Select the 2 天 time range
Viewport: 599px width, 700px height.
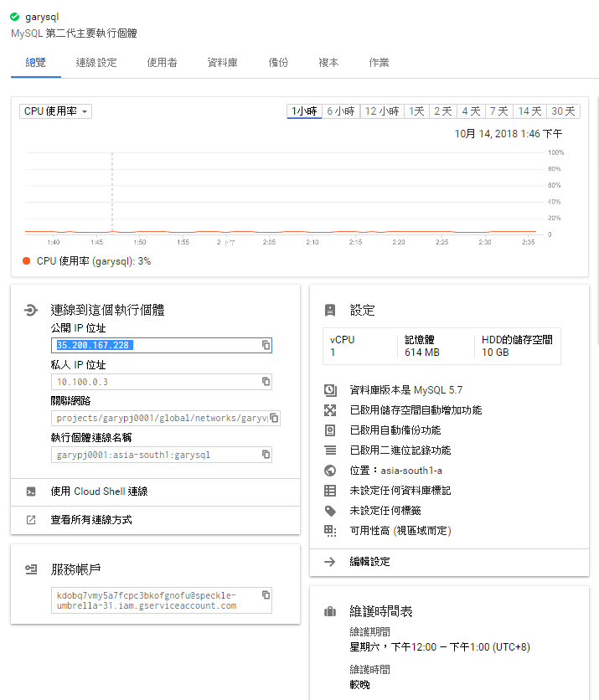coord(443,111)
